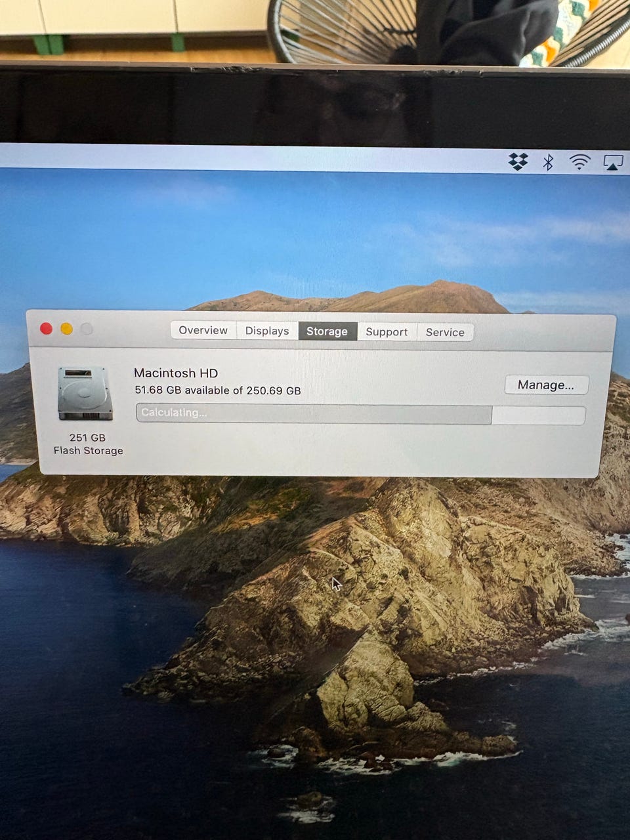The image size is (630, 840).
Task: Click the 51.68 GB available text
Action: coord(218,390)
